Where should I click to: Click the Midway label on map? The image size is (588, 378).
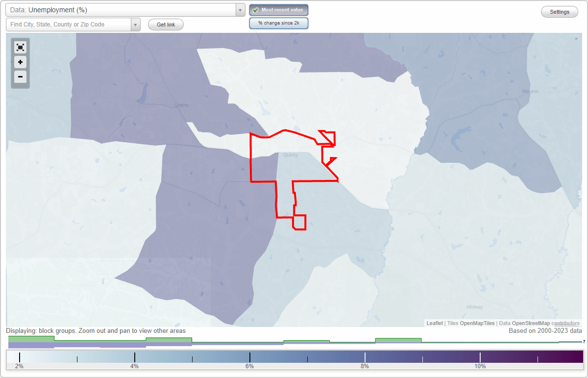coord(474,307)
